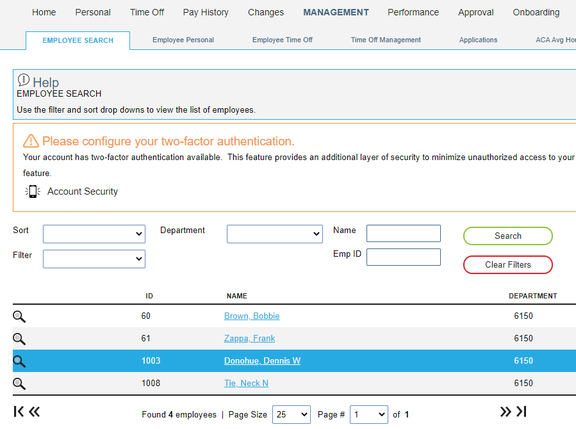The width and height of the screenshot is (576, 429).
Task: Click the Account Security phone icon
Action: (33, 191)
